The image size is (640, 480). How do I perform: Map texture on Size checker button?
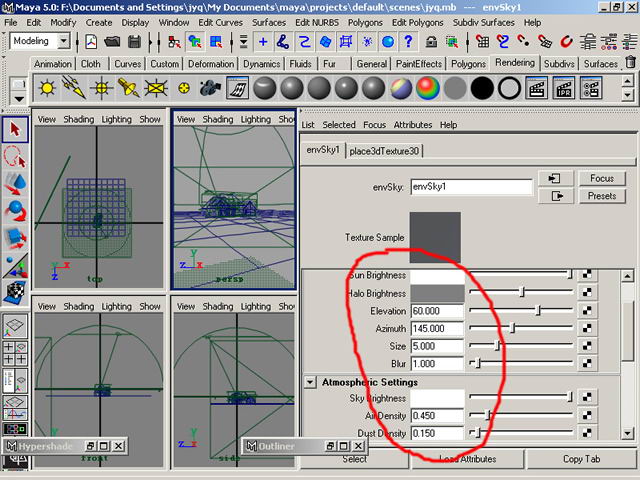click(x=587, y=346)
